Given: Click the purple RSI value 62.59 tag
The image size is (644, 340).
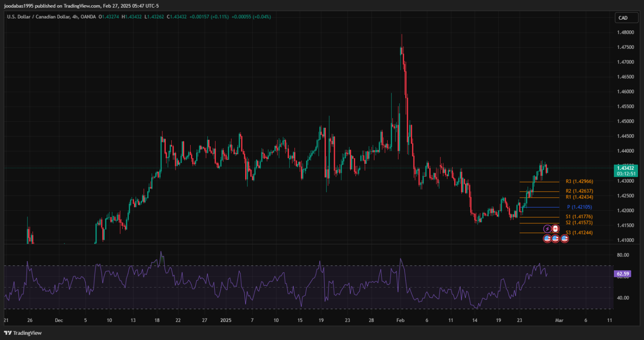Looking at the screenshot, I should [622, 274].
